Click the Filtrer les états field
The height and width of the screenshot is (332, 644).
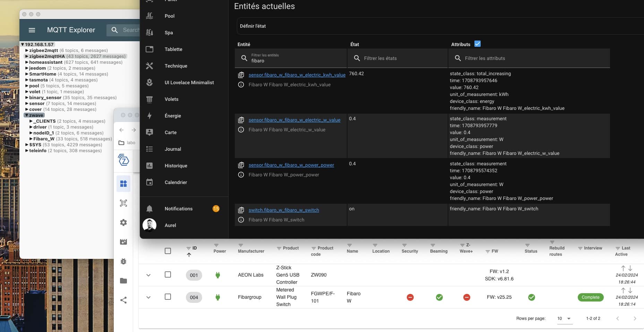pos(397,58)
